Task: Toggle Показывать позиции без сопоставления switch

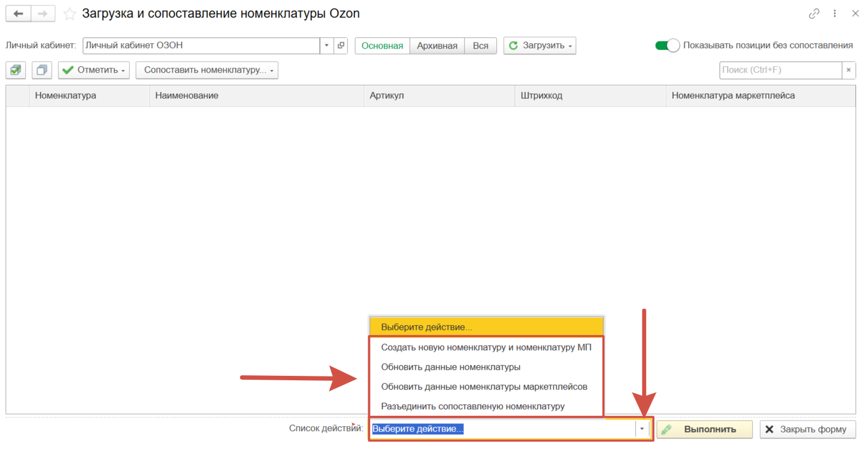Action: point(667,45)
